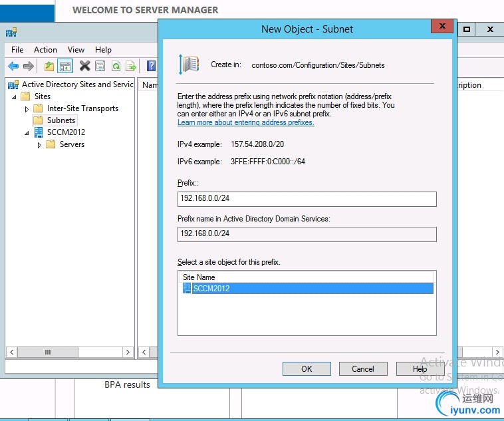Select Subnets in the console tree
Viewport: 504px width, 421px height.
(61, 120)
